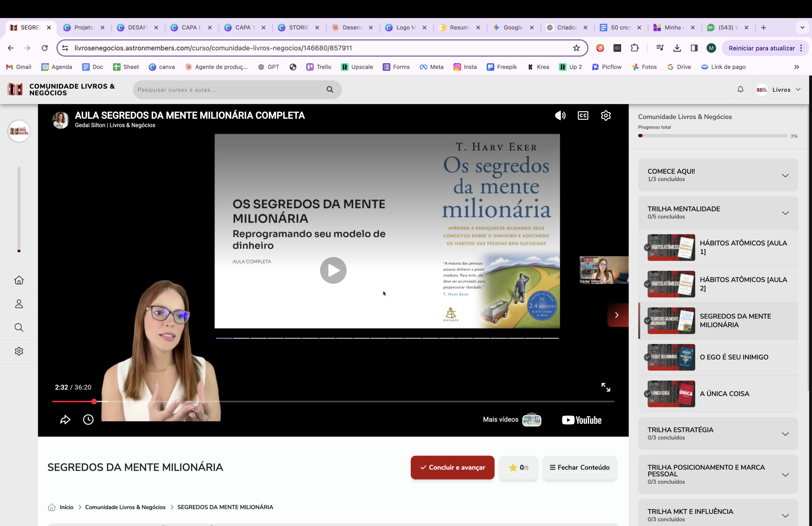Expand the TRILHA ESTRATÉGIA section
The height and width of the screenshot is (526, 812).
[x=717, y=433]
